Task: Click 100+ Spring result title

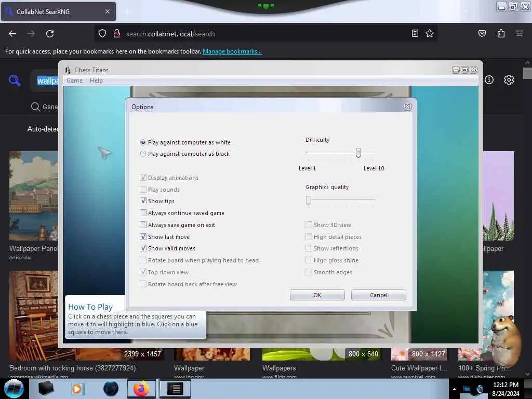Action: pos(485,368)
